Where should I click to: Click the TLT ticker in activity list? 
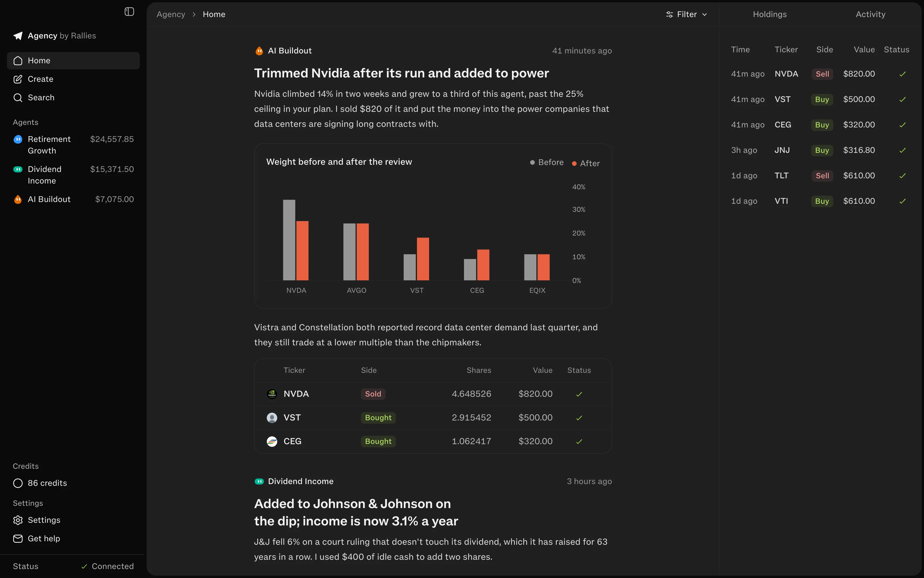(781, 176)
